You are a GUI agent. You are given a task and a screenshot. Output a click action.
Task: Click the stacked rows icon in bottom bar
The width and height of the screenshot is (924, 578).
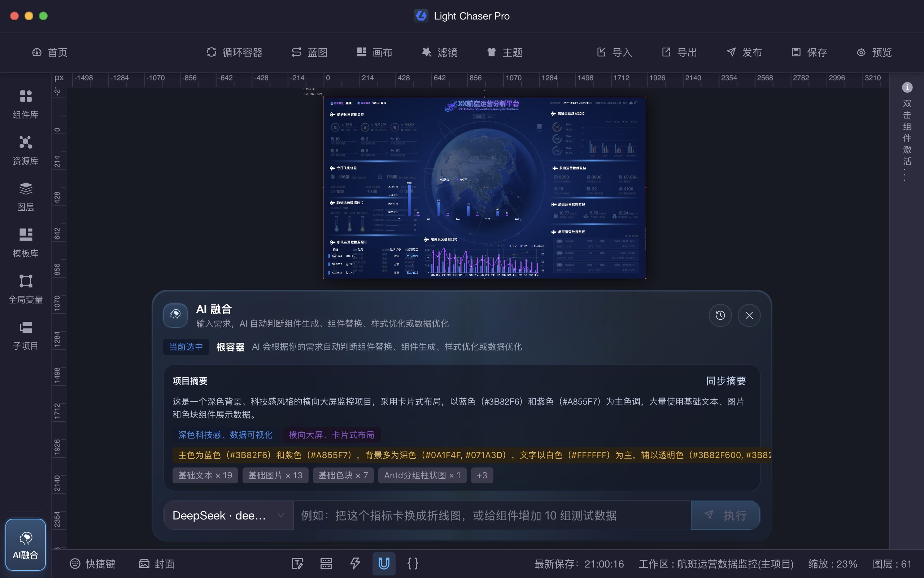[326, 564]
